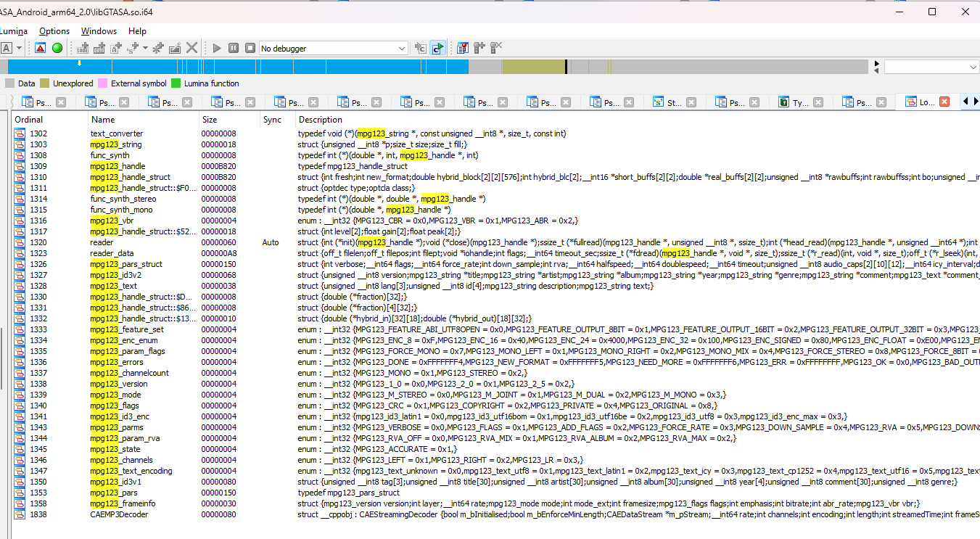Click the row icon for CAEMP3Decoder

20,514
